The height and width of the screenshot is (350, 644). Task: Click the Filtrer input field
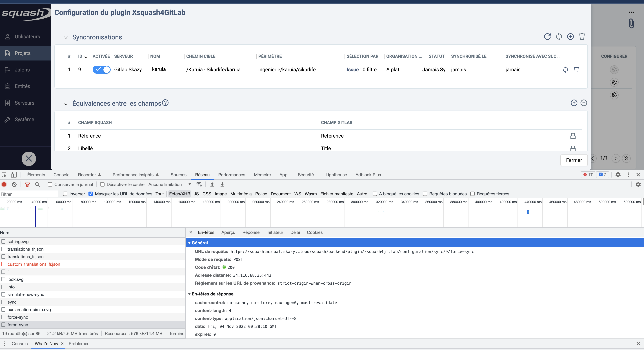tap(29, 194)
